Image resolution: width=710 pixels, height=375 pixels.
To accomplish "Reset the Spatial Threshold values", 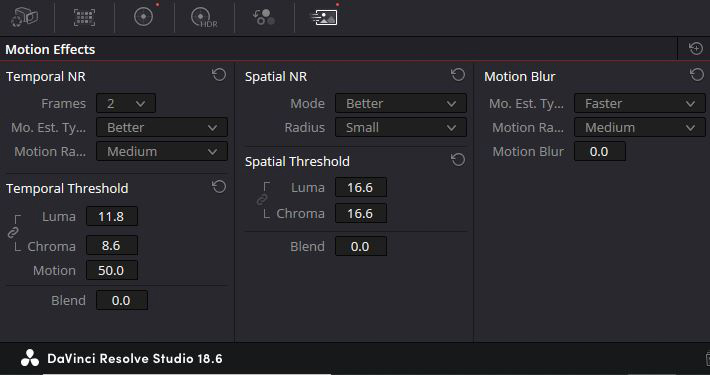I will (x=458, y=159).
